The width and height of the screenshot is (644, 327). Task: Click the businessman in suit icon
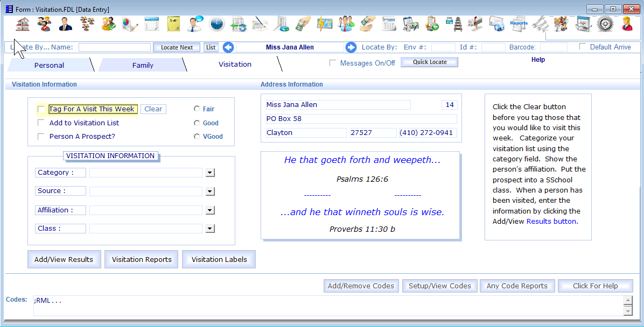pyautogui.click(x=65, y=24)
